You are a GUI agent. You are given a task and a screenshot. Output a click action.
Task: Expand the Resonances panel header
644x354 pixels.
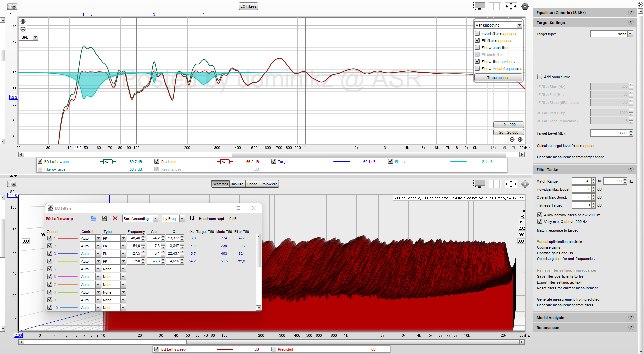point(584,327)
